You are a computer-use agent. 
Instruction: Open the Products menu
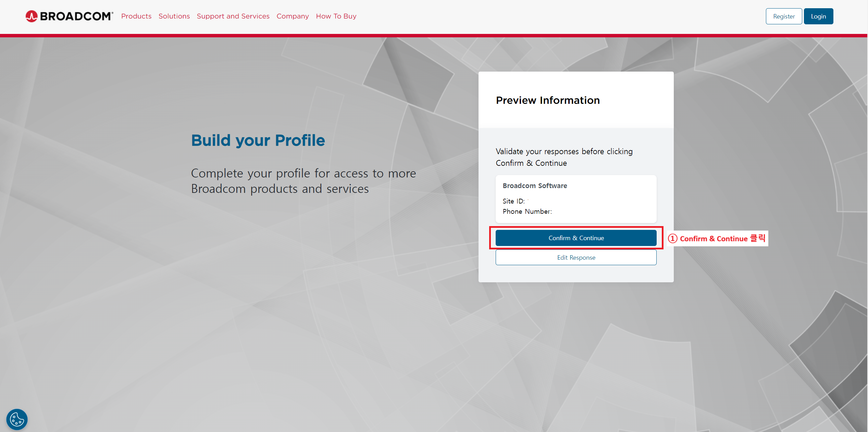click(x=136, y=16)
